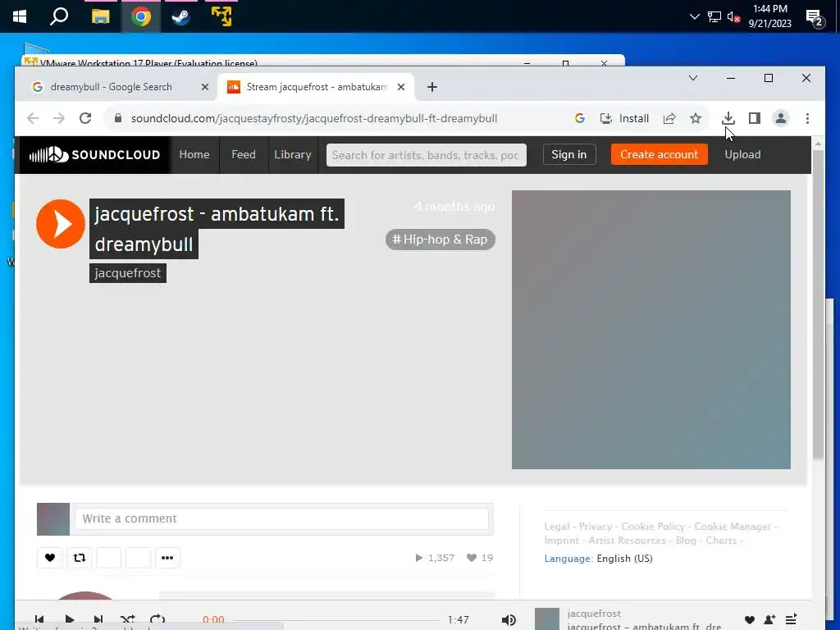Reload the page

click(x=85, y=118)
